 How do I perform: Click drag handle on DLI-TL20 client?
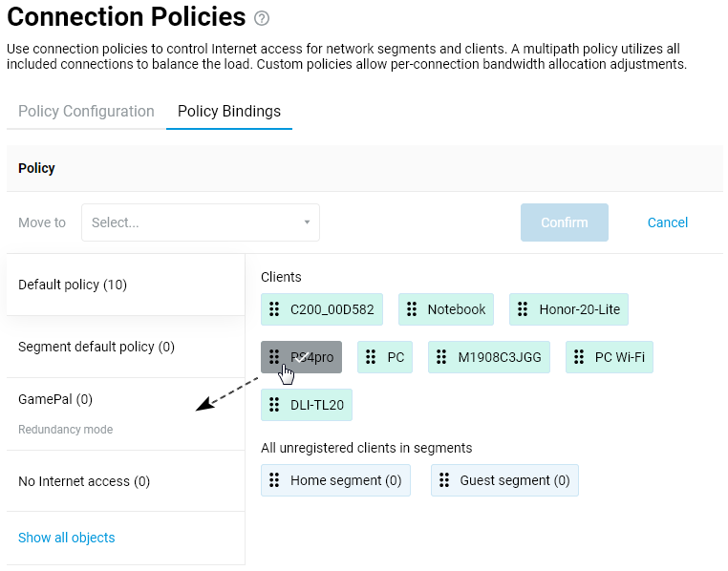[x=275, y=405]
